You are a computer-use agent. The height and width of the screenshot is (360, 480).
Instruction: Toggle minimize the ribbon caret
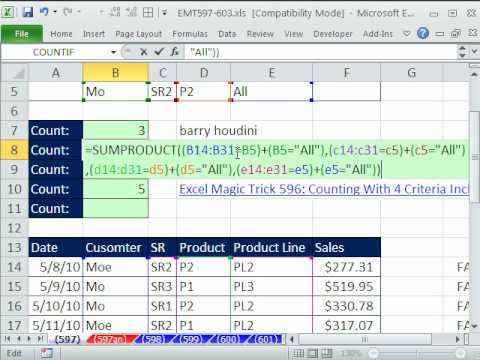(407, 34)
